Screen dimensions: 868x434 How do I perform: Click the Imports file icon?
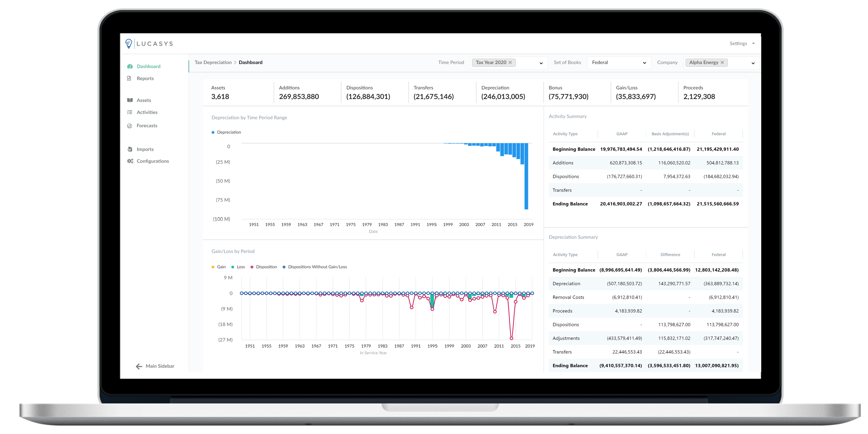click(130, 149)
